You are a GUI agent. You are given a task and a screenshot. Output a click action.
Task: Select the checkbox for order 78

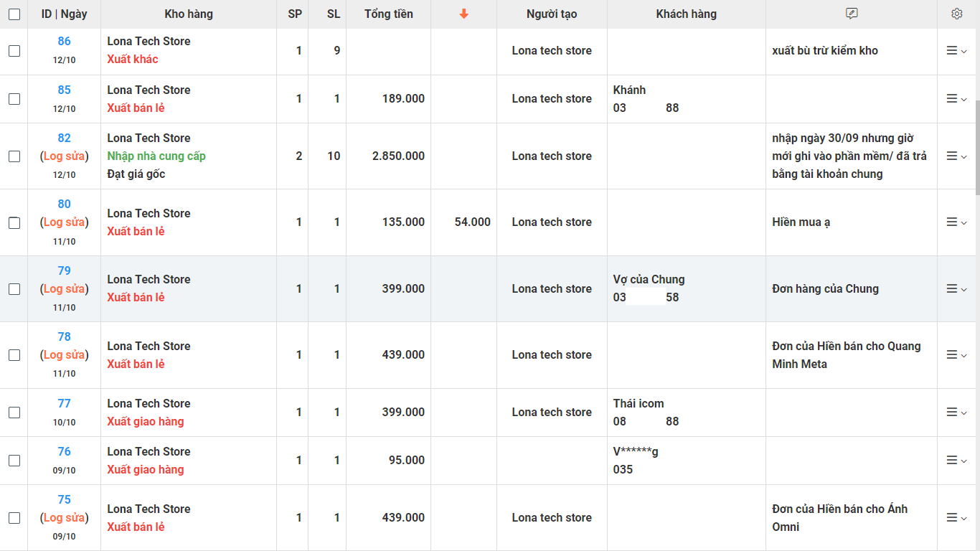click(14, 355)
